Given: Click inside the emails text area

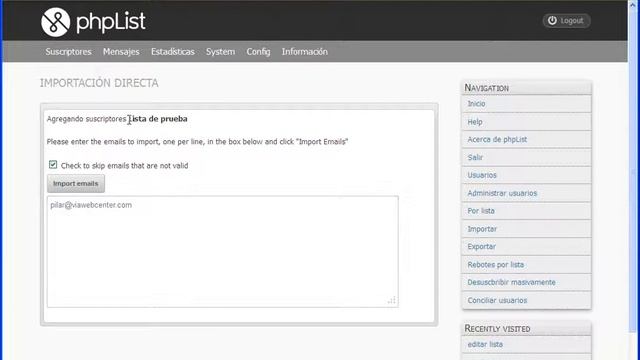Looking at the screenshot, I should [222, 251].
